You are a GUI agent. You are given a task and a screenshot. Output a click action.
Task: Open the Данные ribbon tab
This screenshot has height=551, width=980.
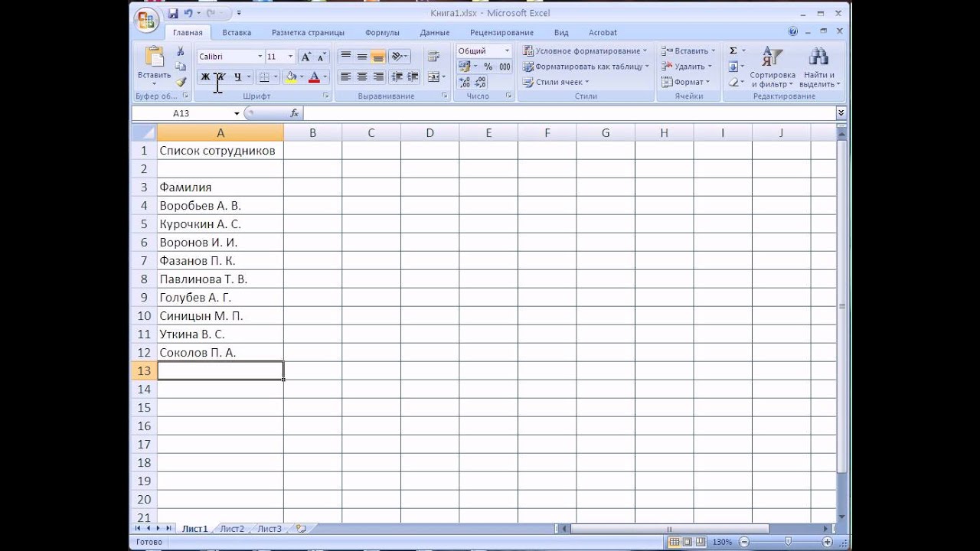pos(434,33)
